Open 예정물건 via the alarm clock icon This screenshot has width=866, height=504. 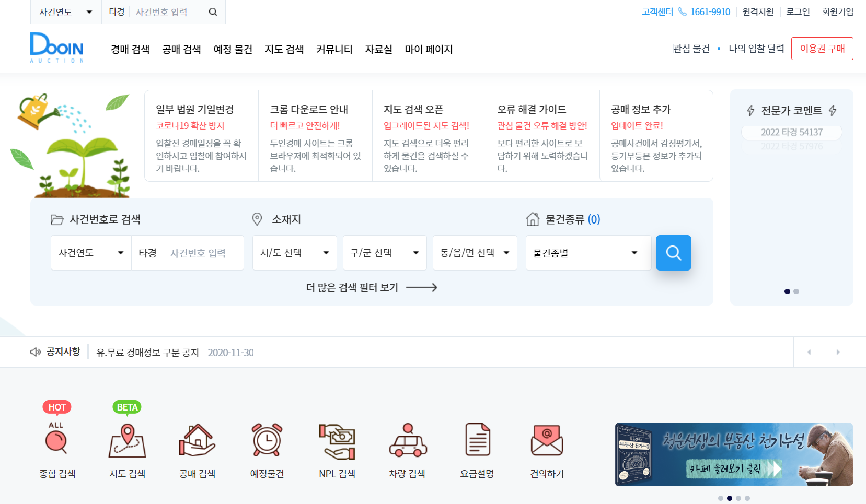[x=267, y=440]
